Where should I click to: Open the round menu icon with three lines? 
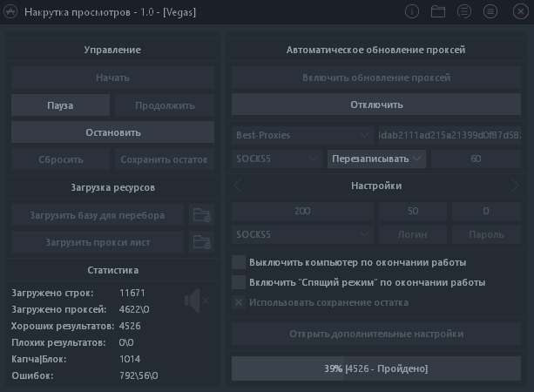(x=490, y=11)
